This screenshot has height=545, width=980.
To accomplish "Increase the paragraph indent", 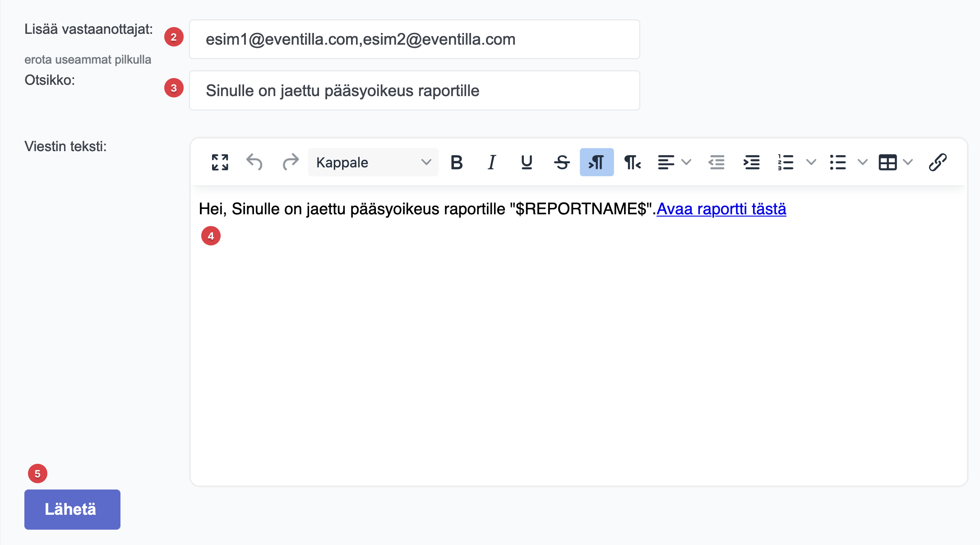I will pos(752,162).
